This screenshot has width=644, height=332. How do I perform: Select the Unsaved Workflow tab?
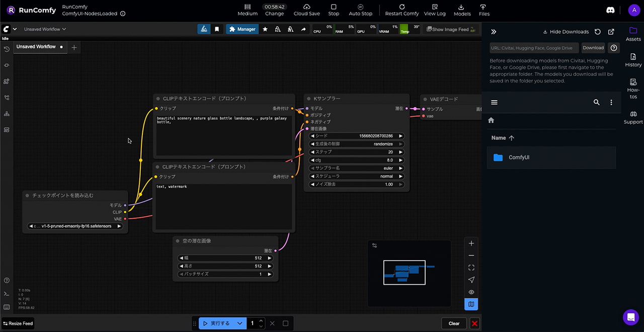(x=36, y=47)
